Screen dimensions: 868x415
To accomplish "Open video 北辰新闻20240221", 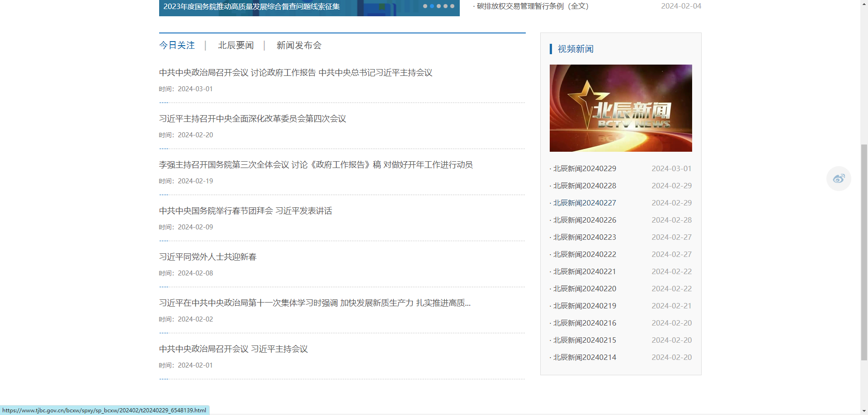I will (585, 271).
